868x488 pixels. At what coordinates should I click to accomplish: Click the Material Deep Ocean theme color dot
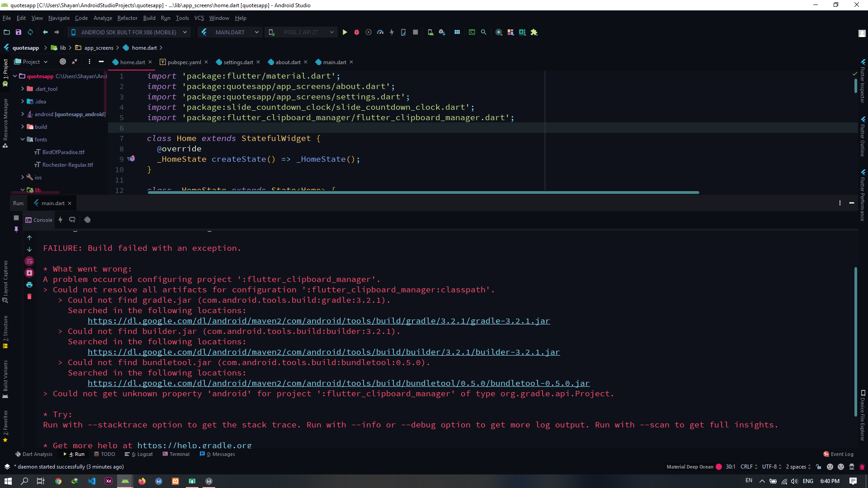click(719, 467)
